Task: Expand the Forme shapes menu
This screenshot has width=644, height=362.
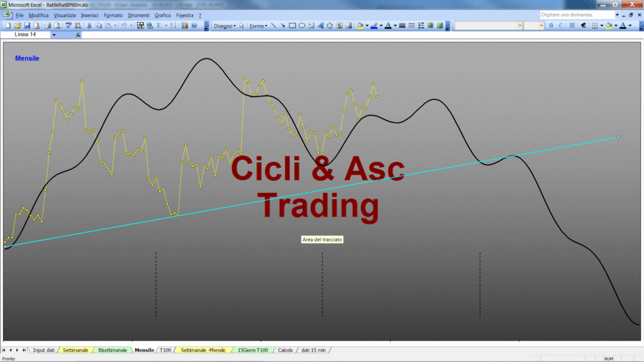Action: (x=258, y=26)
